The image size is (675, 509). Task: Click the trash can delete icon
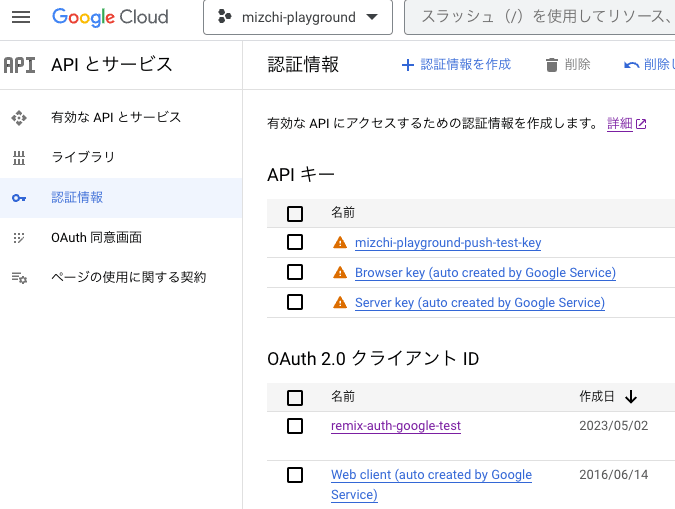552,65
